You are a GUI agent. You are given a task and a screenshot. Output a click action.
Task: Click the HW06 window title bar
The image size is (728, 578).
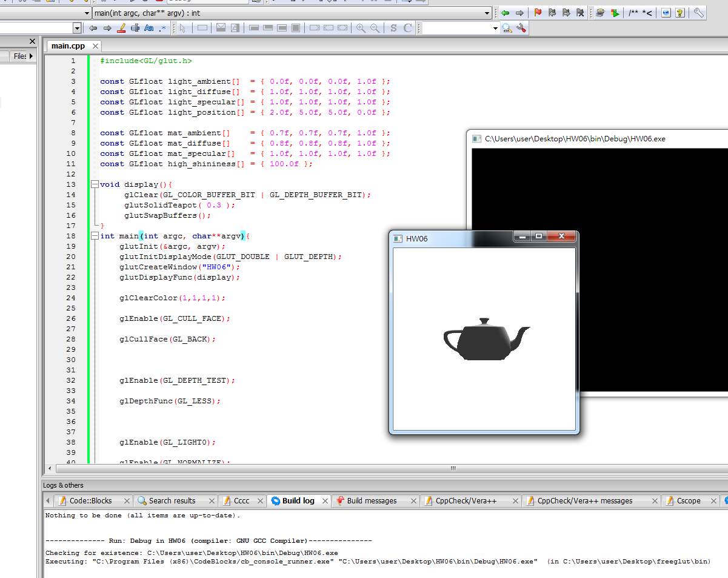(x=452, y=238)
